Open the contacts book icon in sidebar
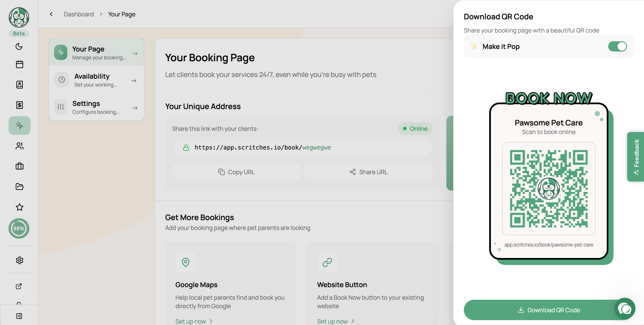 pyautogui.click(x=20, y=85)
